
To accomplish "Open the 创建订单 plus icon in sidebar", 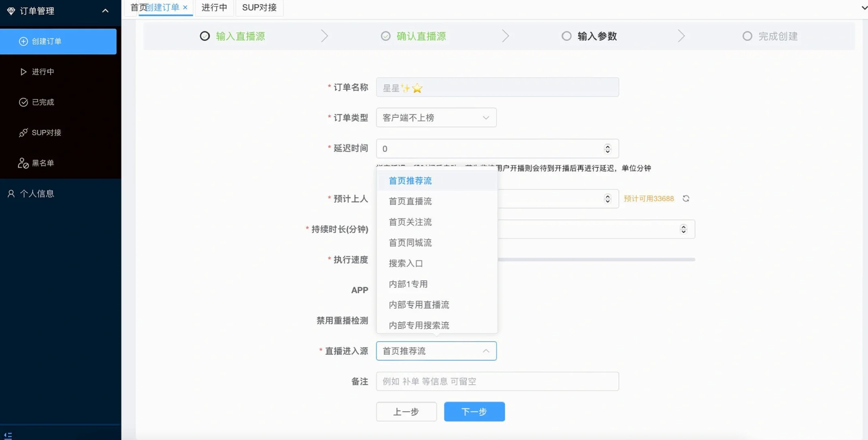I will [x=23, y=41].
